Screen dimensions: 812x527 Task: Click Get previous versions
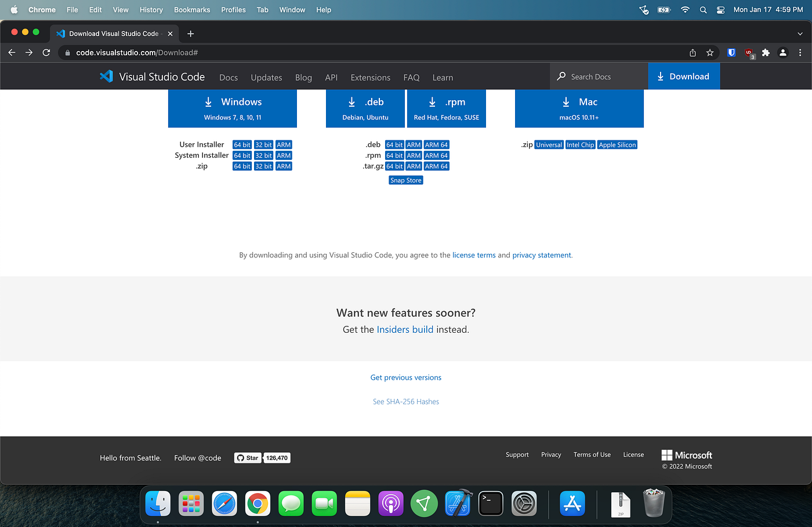tap(405, 377)
